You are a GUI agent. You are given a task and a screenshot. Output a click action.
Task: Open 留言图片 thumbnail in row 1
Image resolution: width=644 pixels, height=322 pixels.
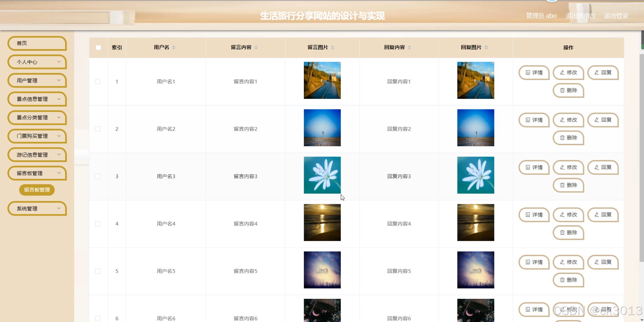click(322, 80)
